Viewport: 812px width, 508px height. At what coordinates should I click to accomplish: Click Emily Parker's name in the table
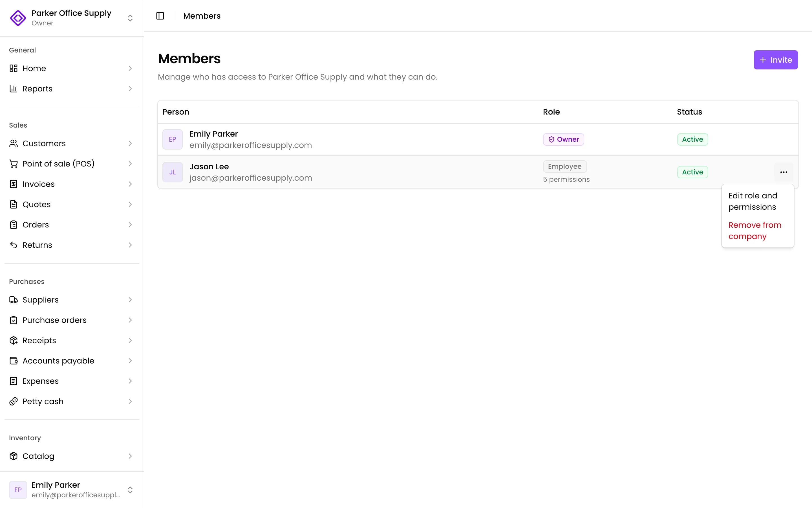[x=213, y=134]
